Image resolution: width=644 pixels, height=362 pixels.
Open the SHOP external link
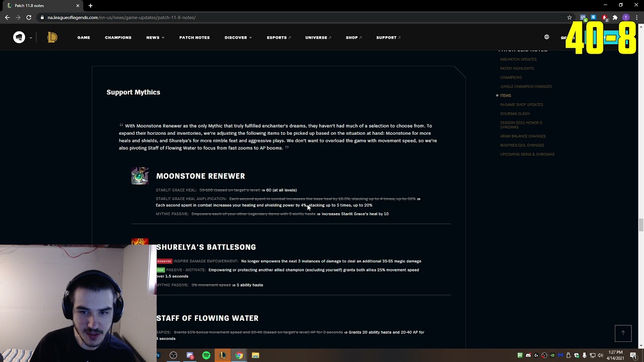(x=354, y=37)
